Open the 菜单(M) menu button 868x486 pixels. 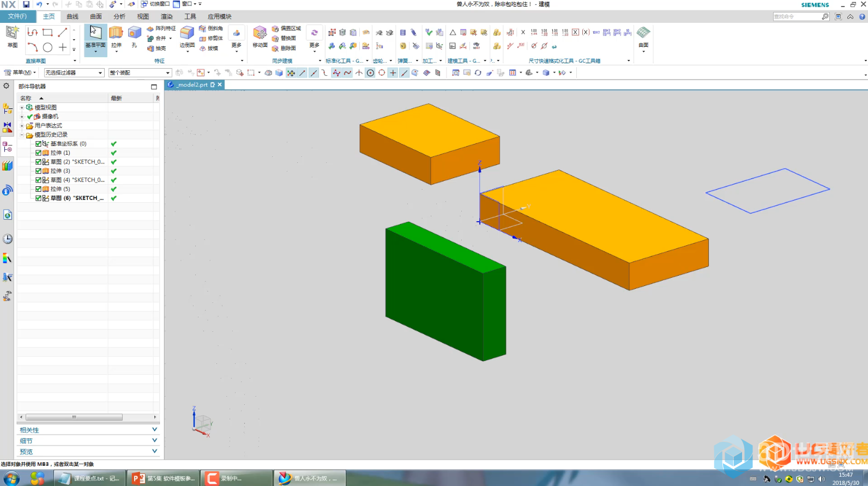20,72
